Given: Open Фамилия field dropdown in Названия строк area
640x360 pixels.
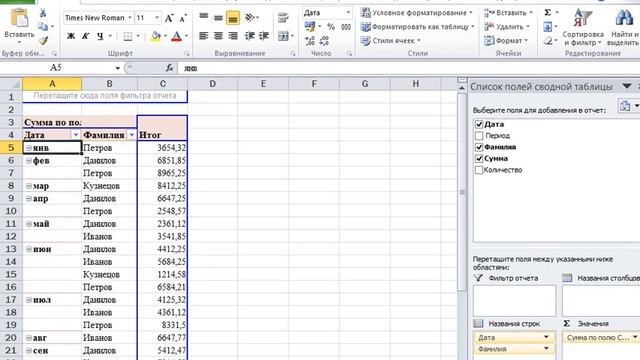Looking at the screenshot, I should coord(546,349).
